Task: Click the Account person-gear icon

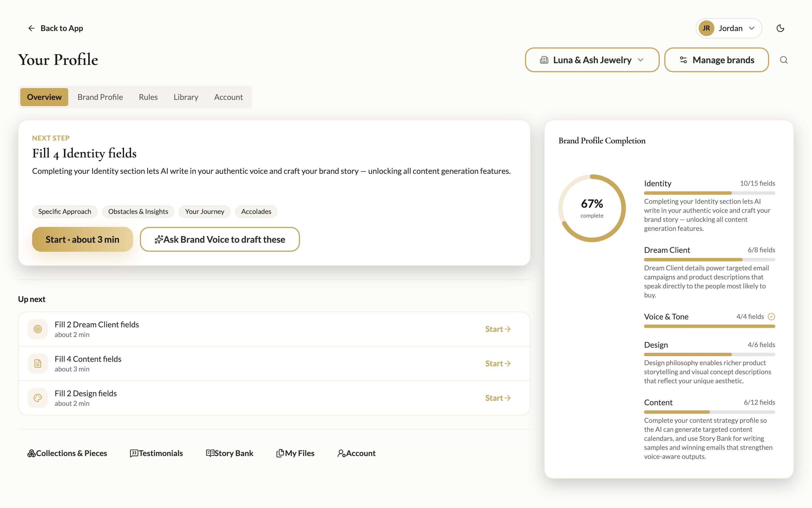Action: [341, 453]
